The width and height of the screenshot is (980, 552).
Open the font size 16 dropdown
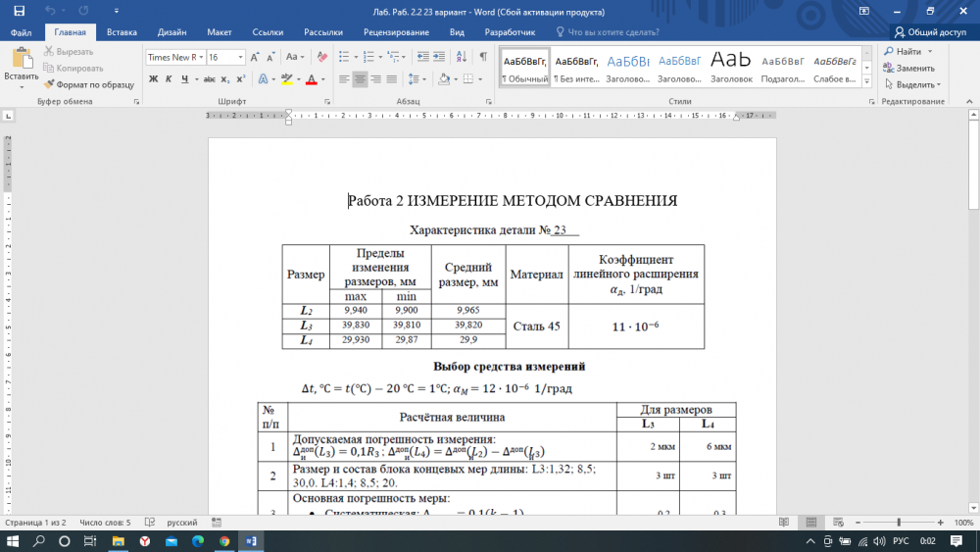[x=240, y=57]
